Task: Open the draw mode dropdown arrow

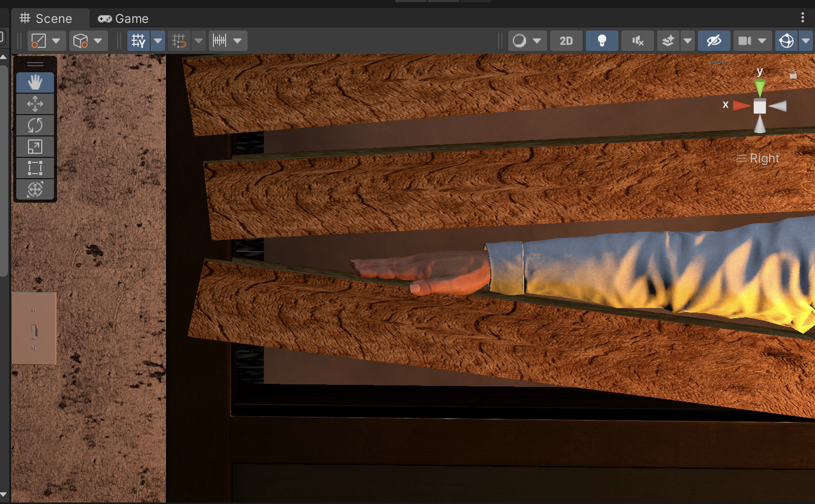Action: [x=537, y=41]
